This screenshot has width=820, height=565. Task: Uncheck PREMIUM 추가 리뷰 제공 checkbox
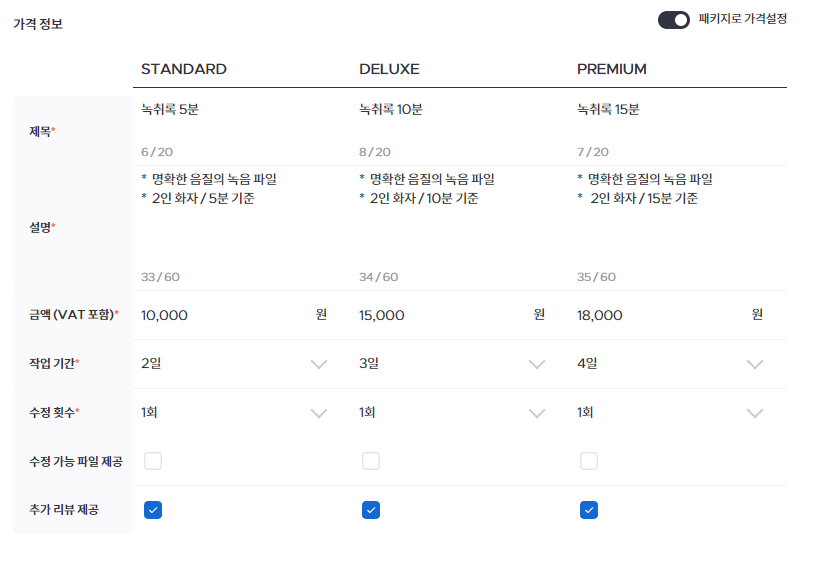click(589, 510)
